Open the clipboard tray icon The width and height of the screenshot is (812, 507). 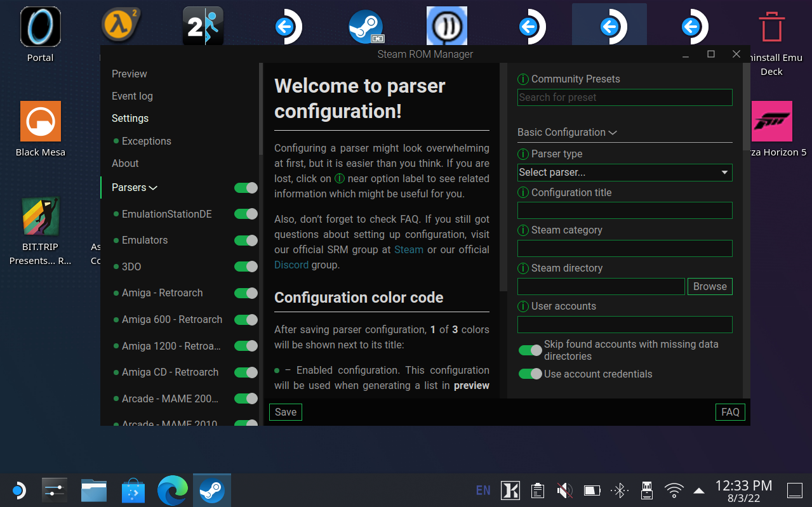click(x=537, y=490)
